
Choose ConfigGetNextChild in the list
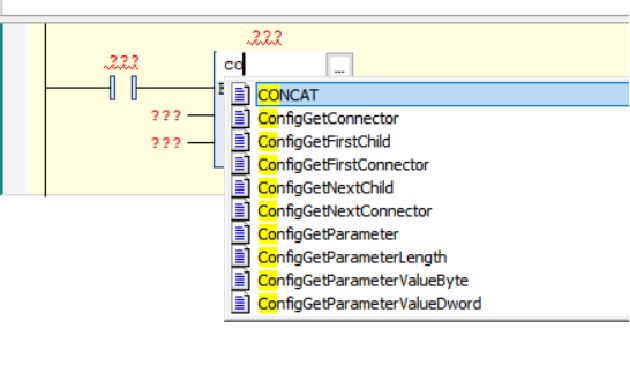326,188
